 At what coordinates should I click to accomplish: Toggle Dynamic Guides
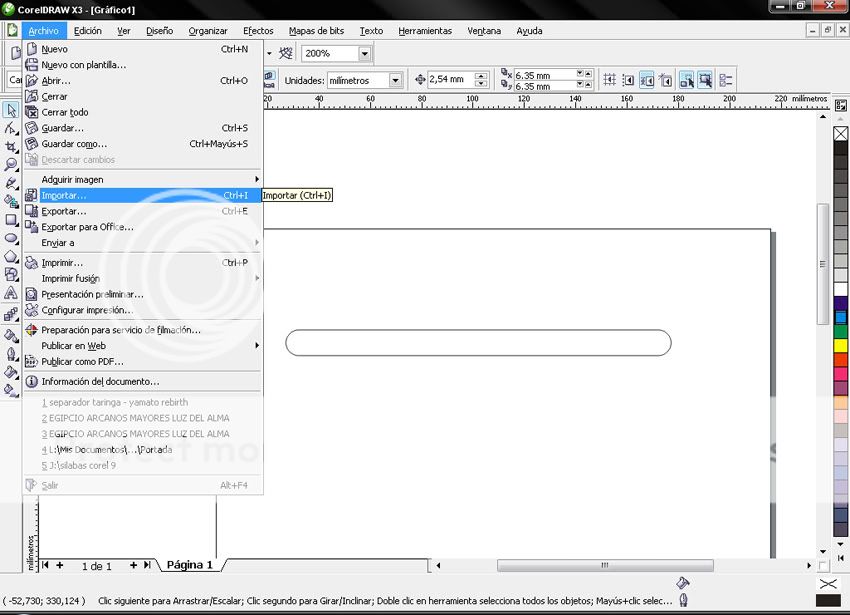[665, 80]
